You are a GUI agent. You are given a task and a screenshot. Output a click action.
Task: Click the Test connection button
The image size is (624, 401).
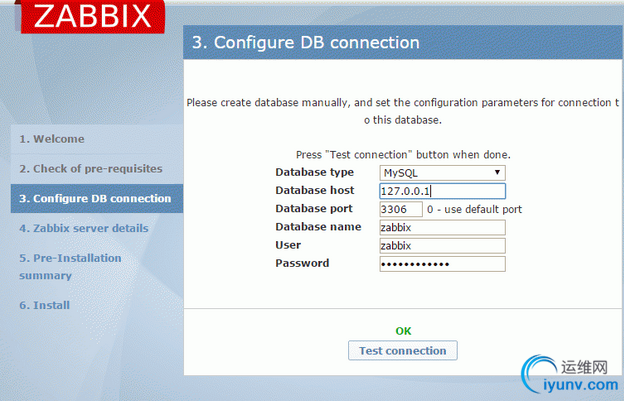pos(403,350)
